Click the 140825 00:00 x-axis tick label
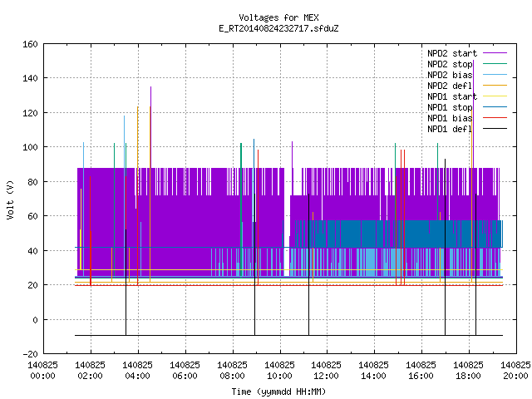 point(42,371)
